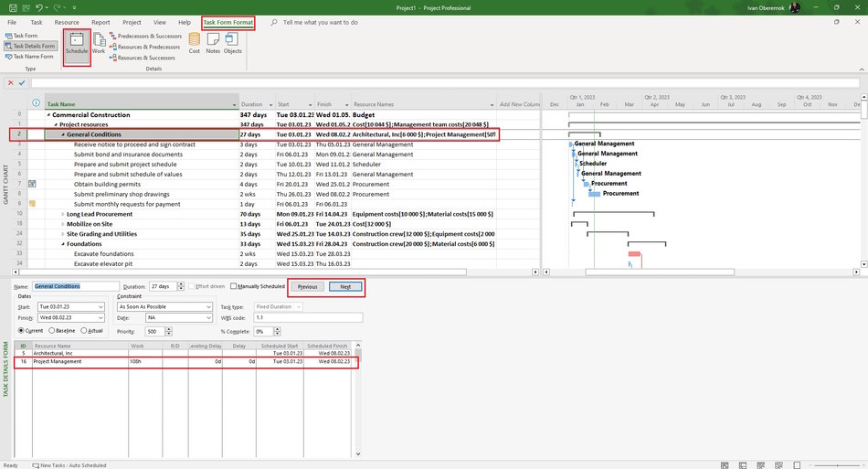Toggle the Effort driven checkbox
The width and height of the screenshot is (868, 469).
[192, 286]
